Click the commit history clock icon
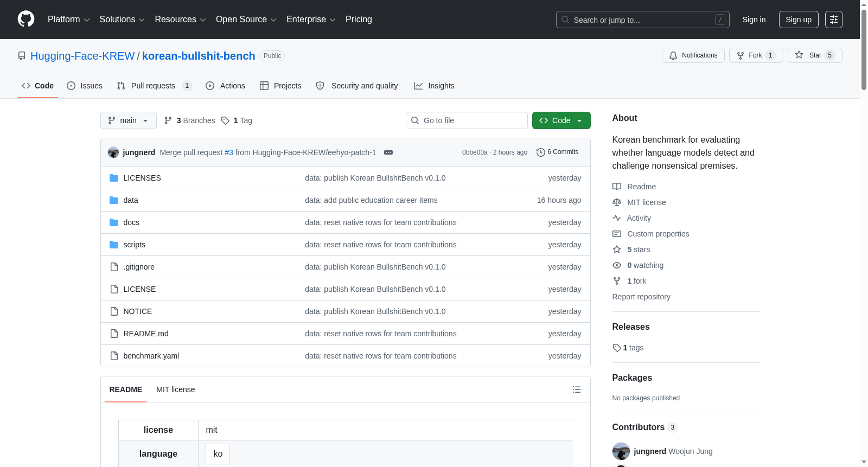 (540, 152)
